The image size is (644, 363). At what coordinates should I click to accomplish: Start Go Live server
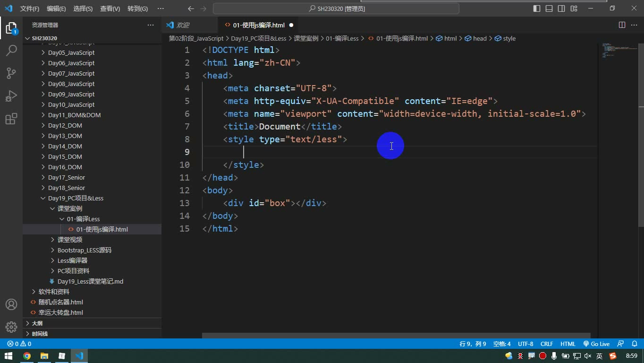[x=596, y=344]
